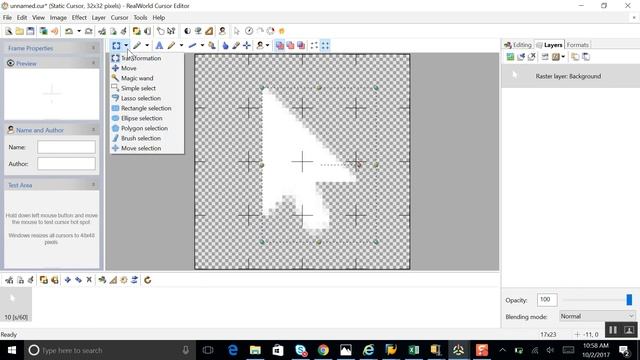Image resolution: width=640 pixels, height=360 pixels.
Task: Toggle the third blend mode button
Action: tap(301, 45)
